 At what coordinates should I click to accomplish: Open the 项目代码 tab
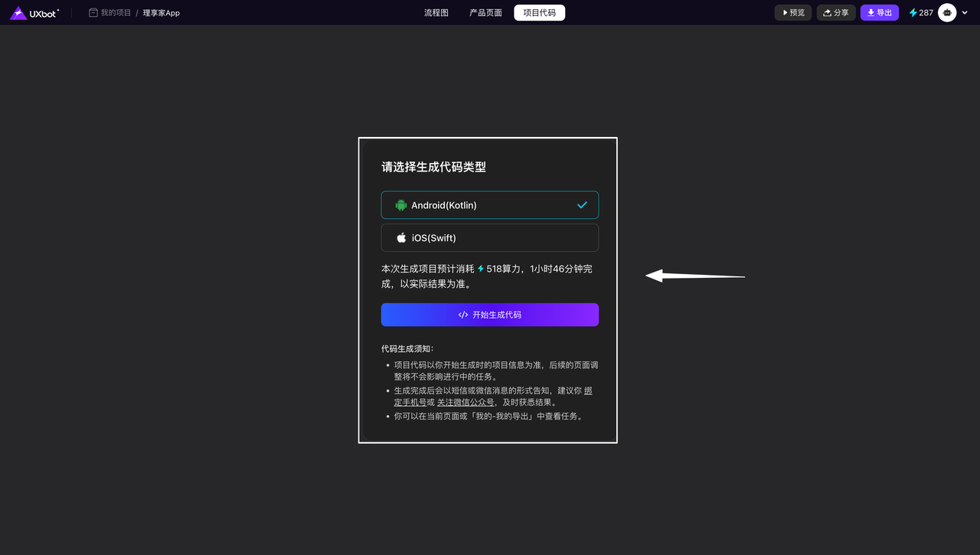(x=539, y=13)
